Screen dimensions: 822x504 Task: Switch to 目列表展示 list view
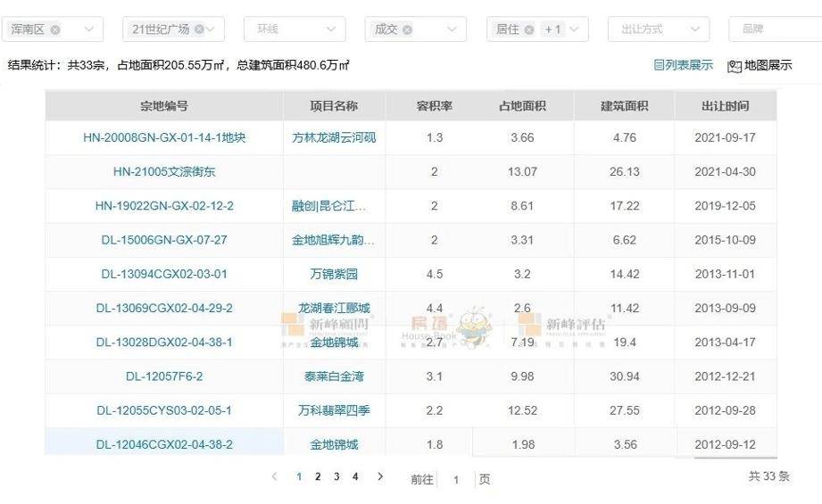tap(683, 65)
